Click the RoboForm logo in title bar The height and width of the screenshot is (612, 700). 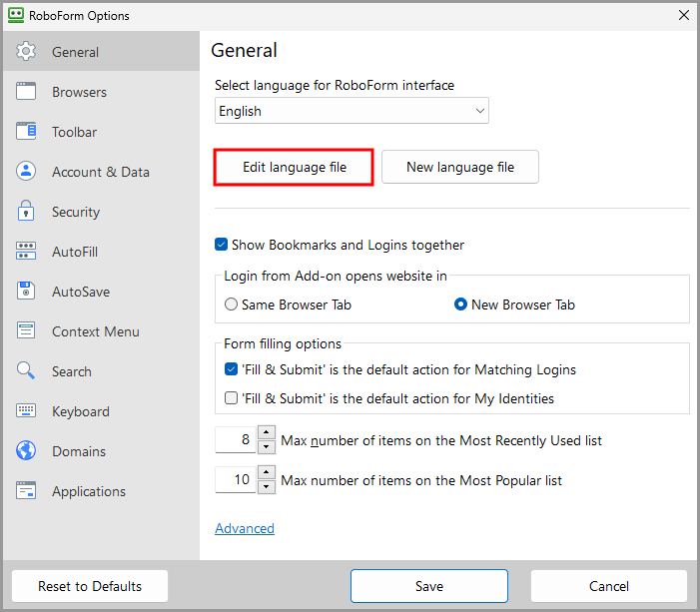point(16,15)
